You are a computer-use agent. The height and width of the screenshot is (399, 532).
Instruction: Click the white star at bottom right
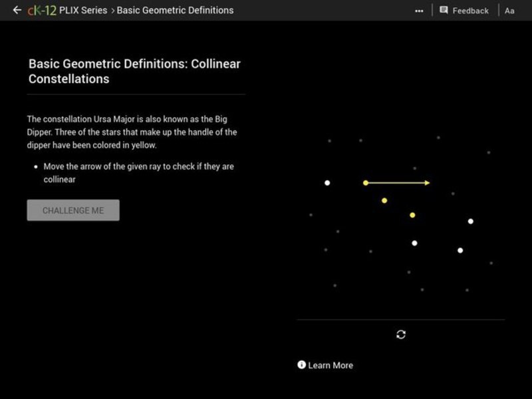tap(460, 249)
